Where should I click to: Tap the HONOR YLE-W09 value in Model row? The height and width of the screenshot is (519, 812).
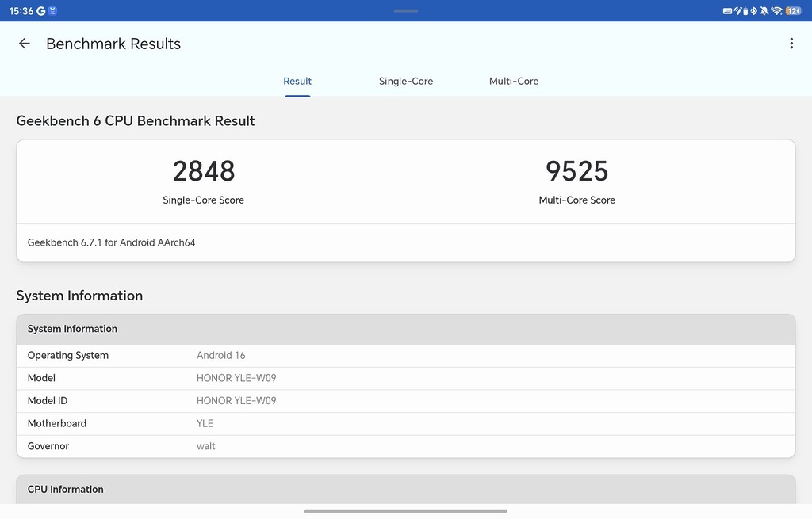236,378
